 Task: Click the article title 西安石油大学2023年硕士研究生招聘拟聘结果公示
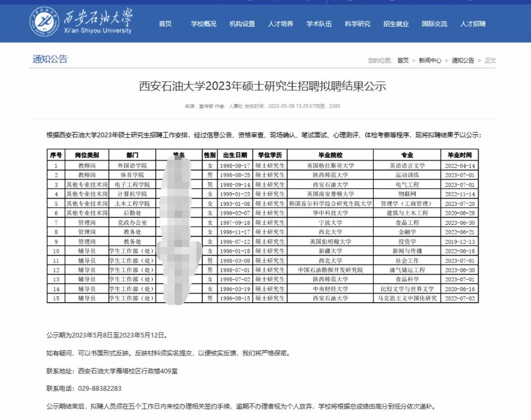(x=262, y=86)
